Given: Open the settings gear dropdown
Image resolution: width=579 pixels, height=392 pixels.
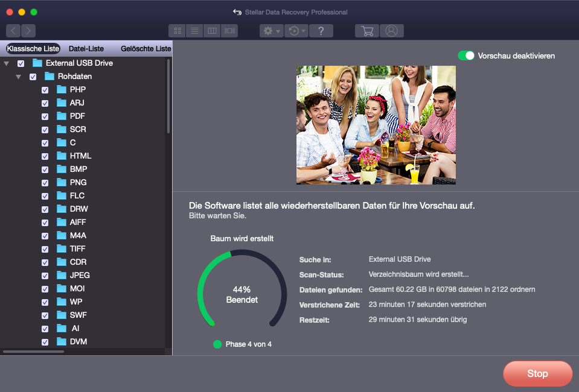Looking at the screenshot, I should (x=271, y=31).
